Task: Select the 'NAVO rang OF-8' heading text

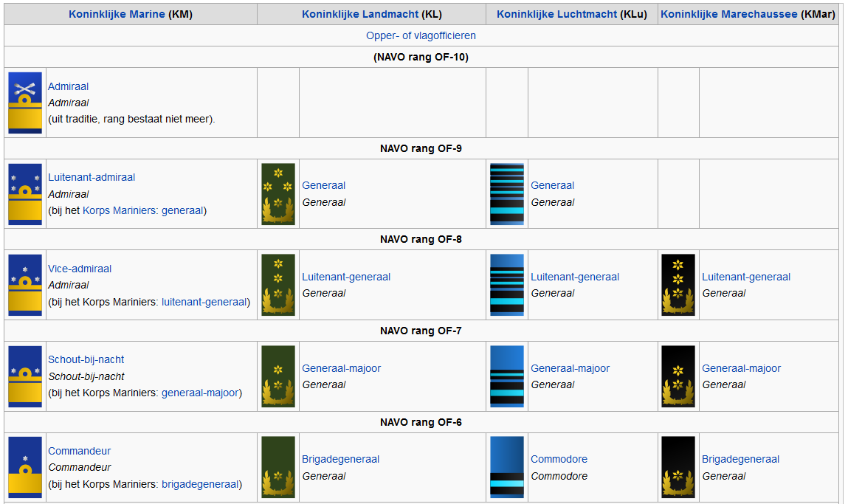Action: (421, 240)
